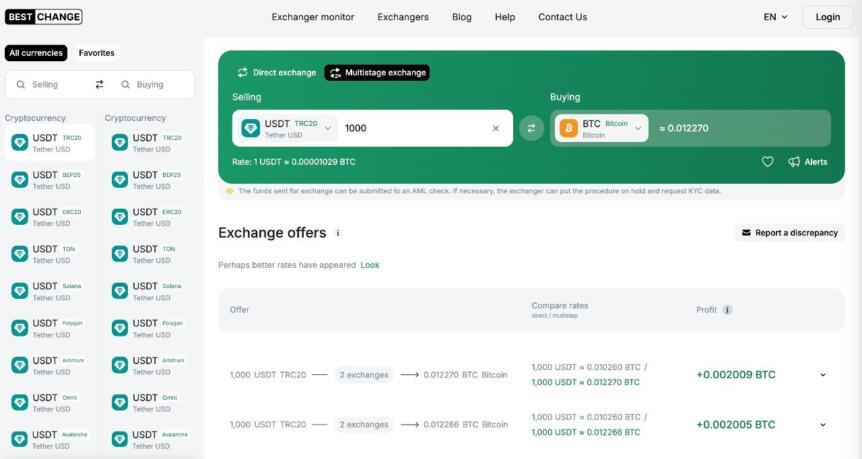Click the Alerts megaphone icon

[x=794, y=162]
